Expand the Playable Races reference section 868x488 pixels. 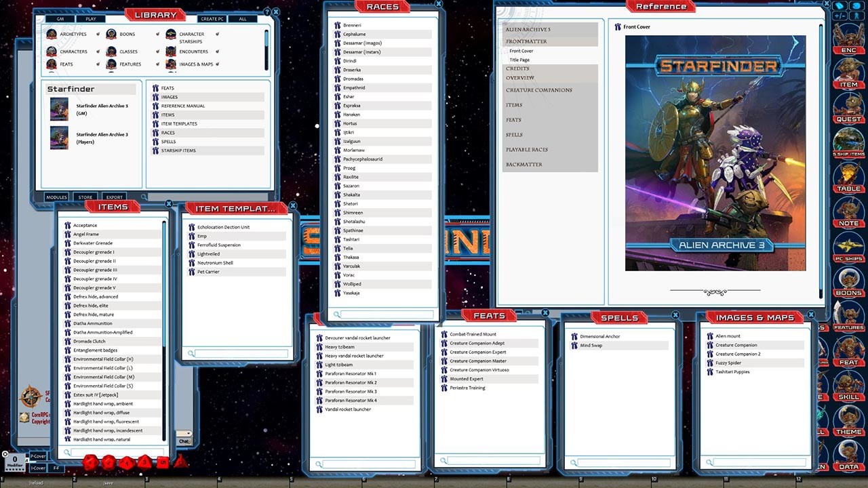526,150
